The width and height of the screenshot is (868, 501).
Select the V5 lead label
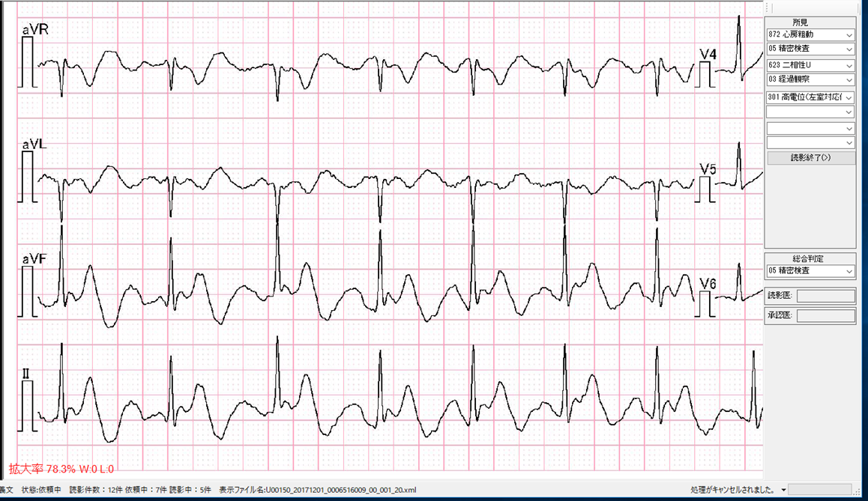pos(708,169)
